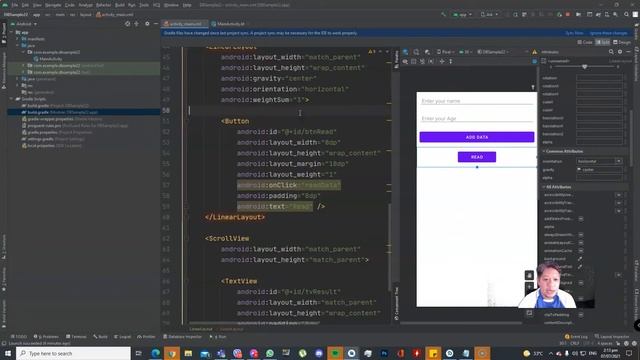Click Ignore these changes link

(609, 33)
